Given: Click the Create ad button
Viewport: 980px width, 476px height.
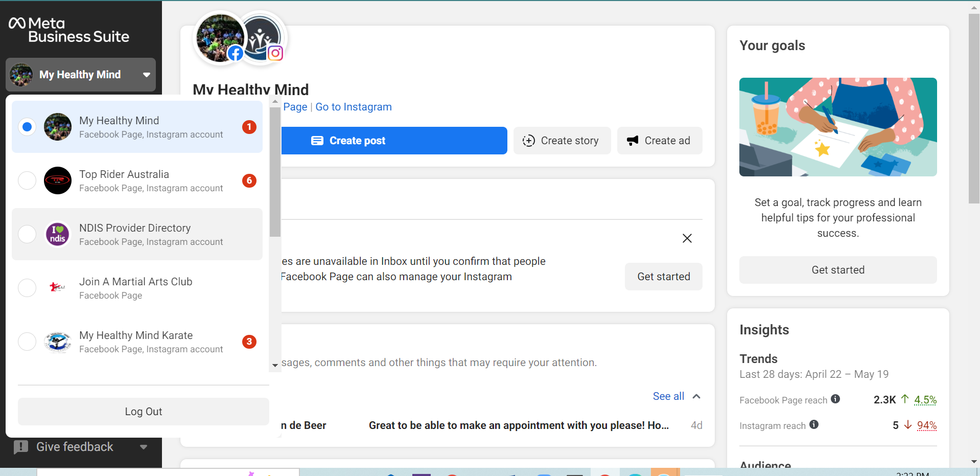Looking at the screenshot, I should coord(659,141).
